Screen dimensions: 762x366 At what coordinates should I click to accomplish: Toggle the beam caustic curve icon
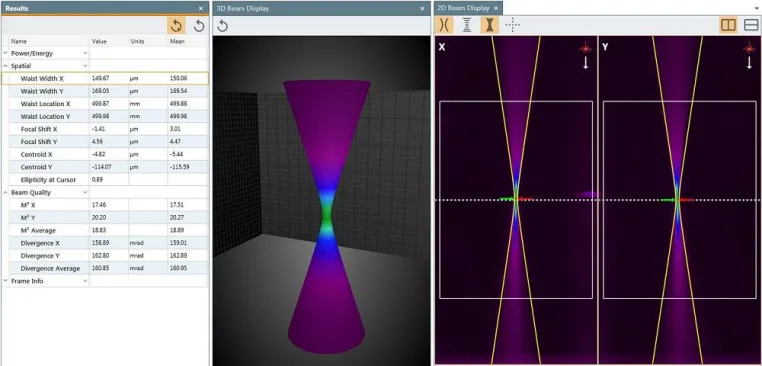click(444, 25)
